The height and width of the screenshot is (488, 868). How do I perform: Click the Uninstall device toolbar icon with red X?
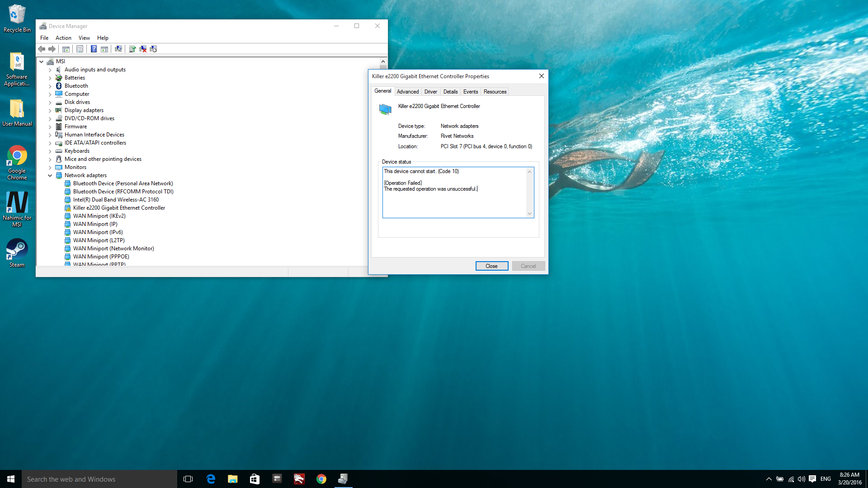click(x=143, y=49)
